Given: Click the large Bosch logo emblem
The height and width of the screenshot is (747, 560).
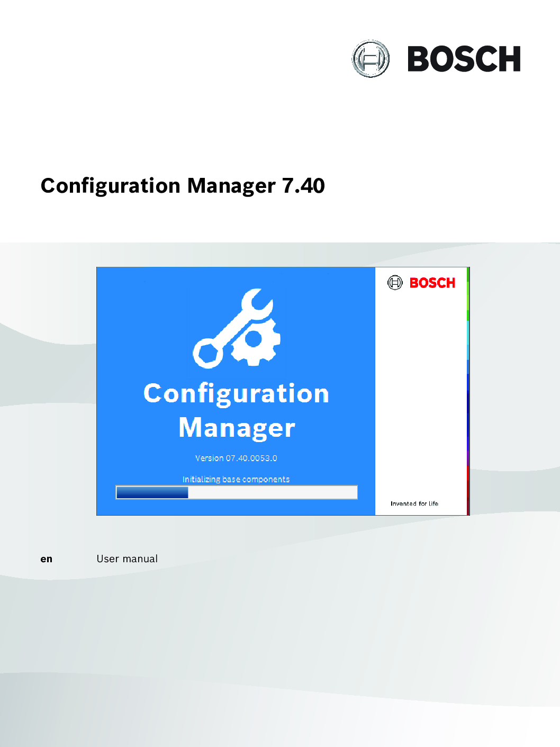Looking at the screenshot, I should (x=371, y=59).
